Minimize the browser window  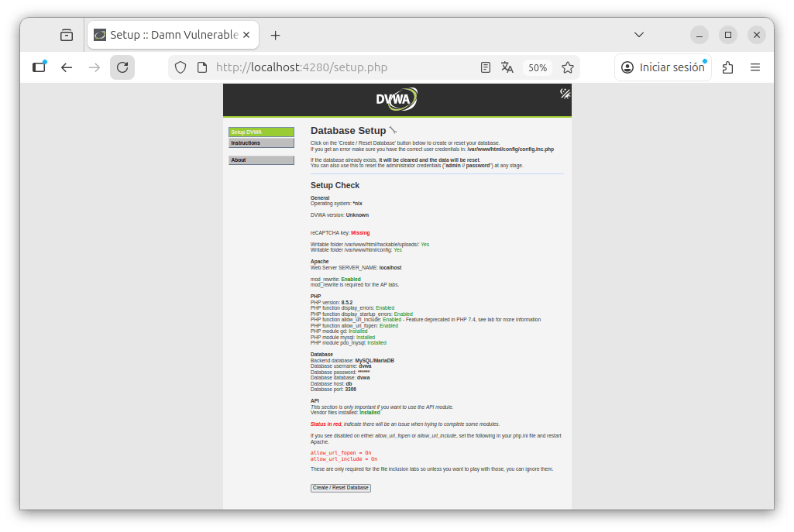coord(699,35)
